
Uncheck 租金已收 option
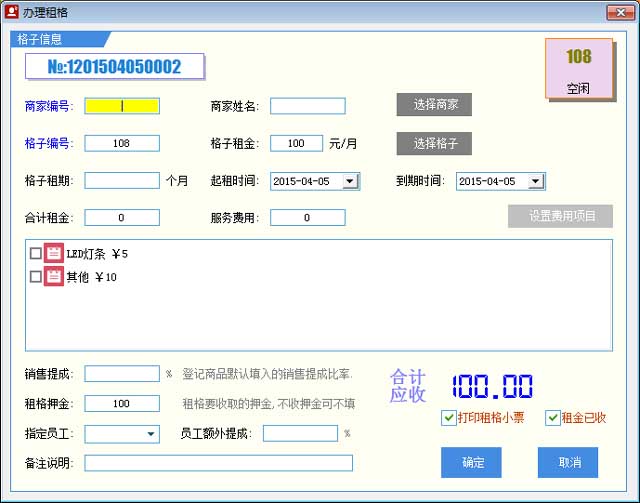552,418
